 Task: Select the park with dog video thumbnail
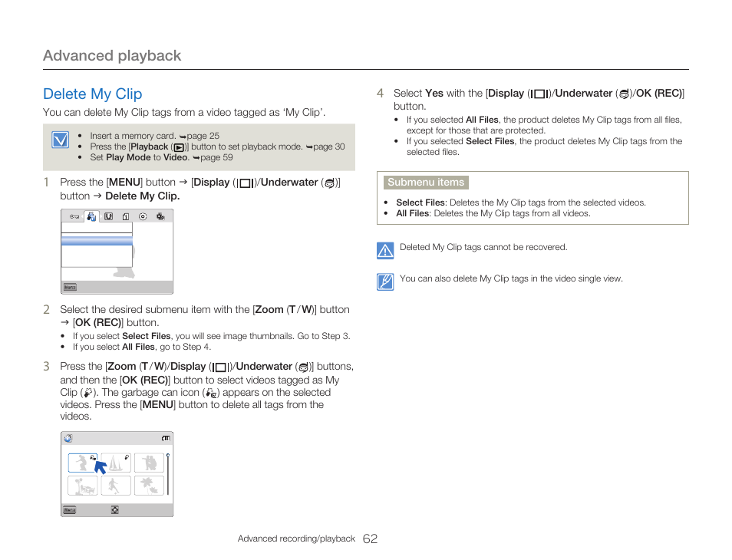83,486
